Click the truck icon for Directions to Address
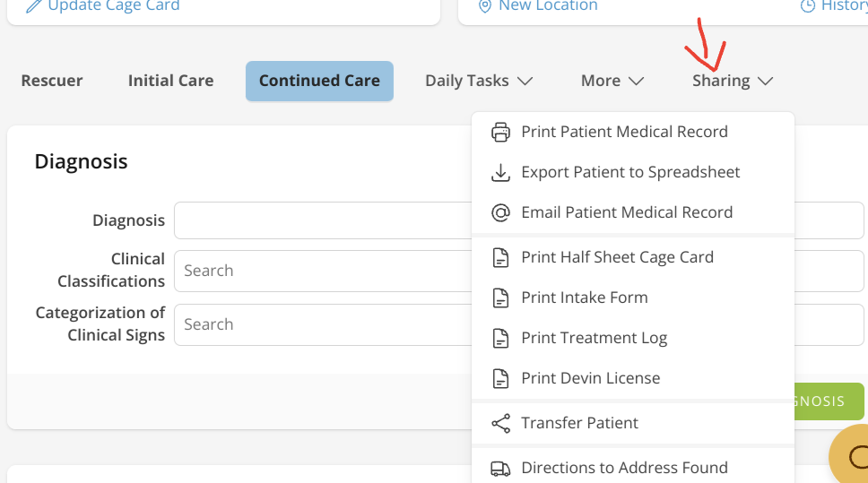868x483 pixels. pyautogui.click(x=500, y=468)
